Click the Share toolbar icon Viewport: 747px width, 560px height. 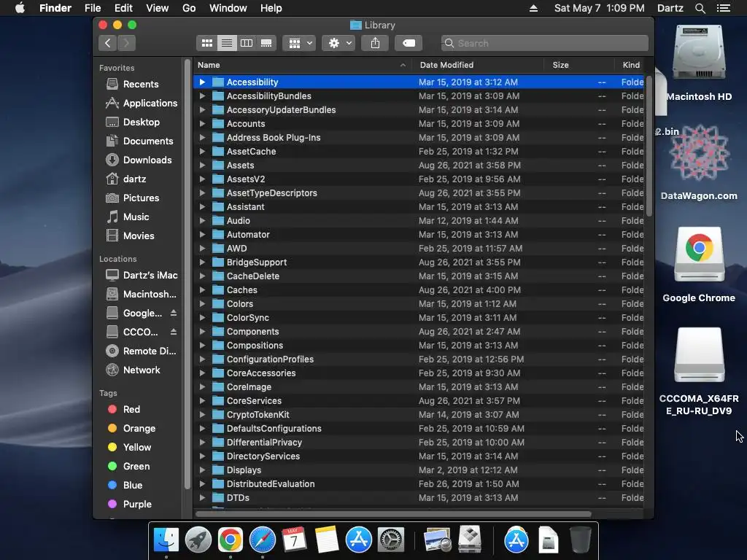[x=375, y=43]
